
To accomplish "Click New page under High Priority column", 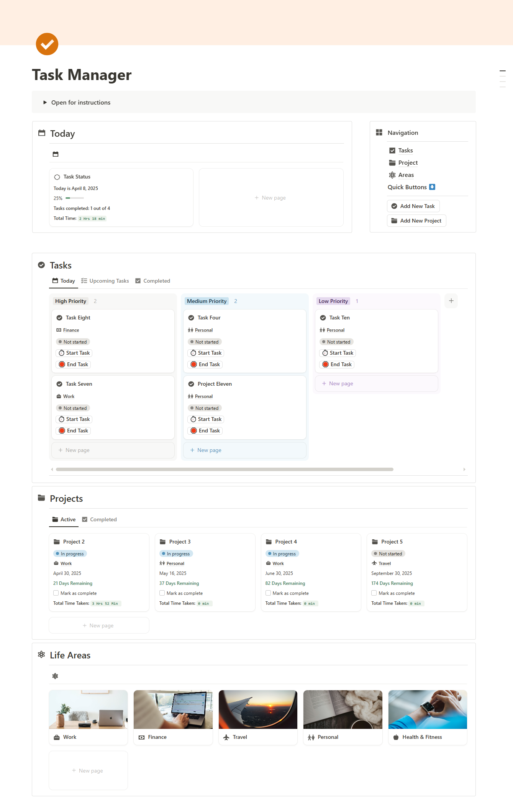I will (x=113, y=450).
